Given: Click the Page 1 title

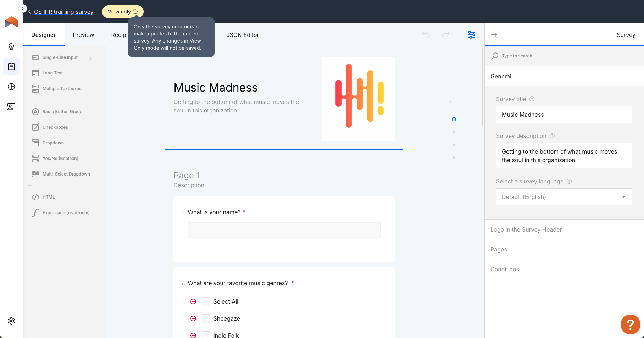Looking at the screenshot, I should point(187,176).
